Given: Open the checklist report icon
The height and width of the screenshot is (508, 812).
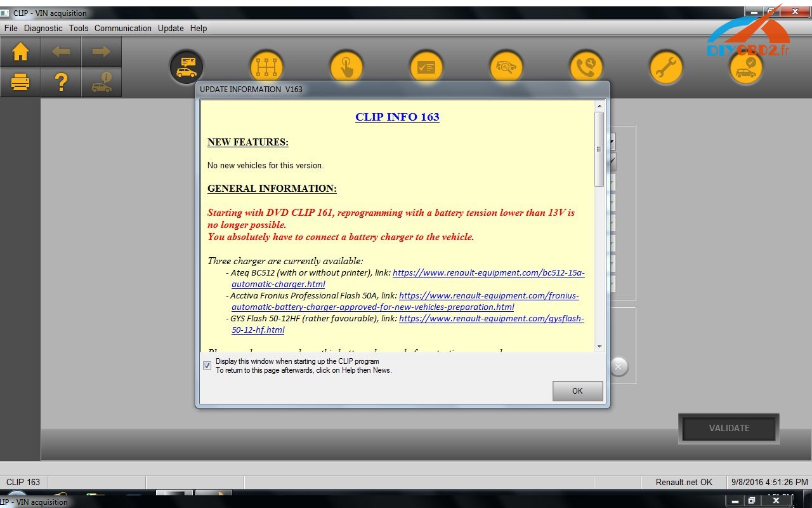Looking at the screenshot, I should click(x=426, y=66).
